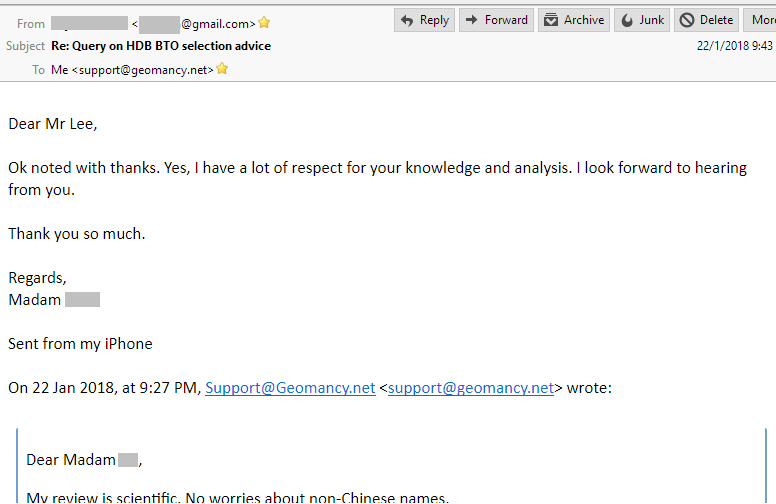Archive the current message
This screenshot has height=504, width=776.
[574, 20]
